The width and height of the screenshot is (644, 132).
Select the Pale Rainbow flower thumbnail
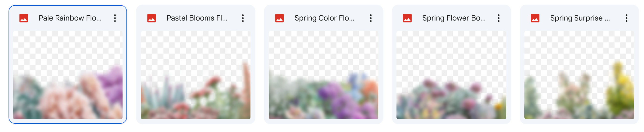[68, 75]
